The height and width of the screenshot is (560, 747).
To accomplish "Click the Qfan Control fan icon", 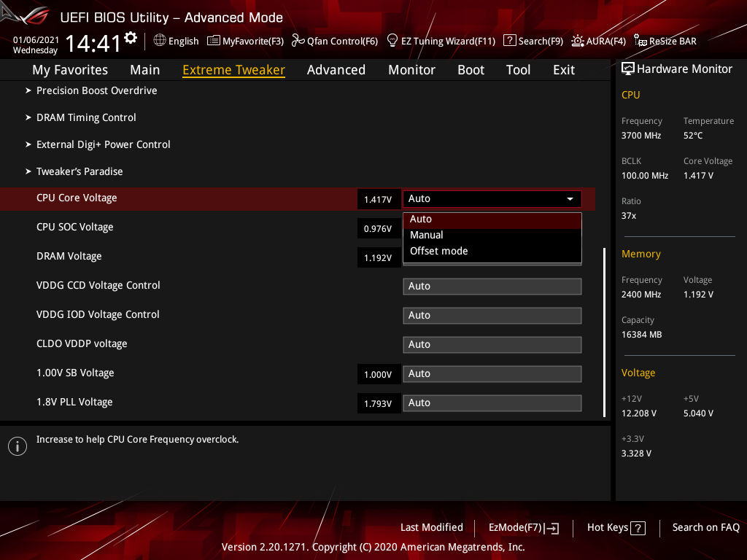I will click(298, 41).
